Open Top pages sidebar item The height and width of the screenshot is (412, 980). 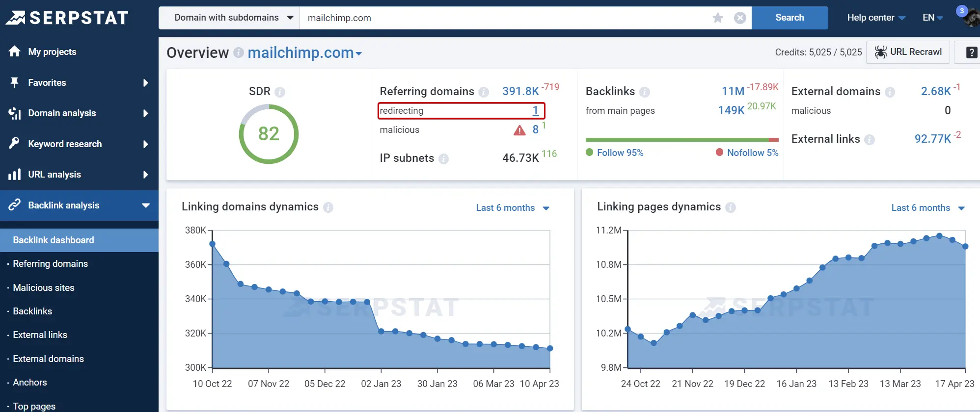[34, 406]
